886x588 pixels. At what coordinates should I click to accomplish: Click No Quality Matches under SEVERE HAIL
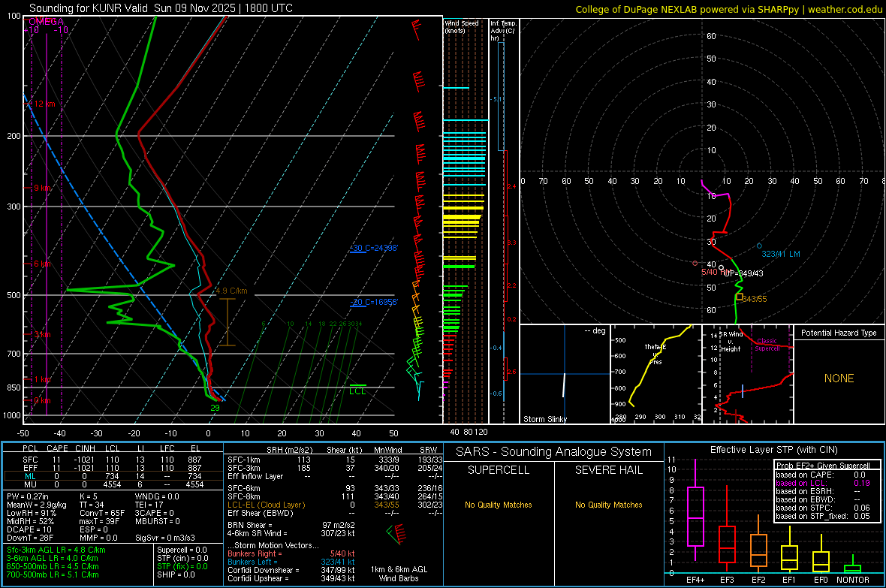608,505
